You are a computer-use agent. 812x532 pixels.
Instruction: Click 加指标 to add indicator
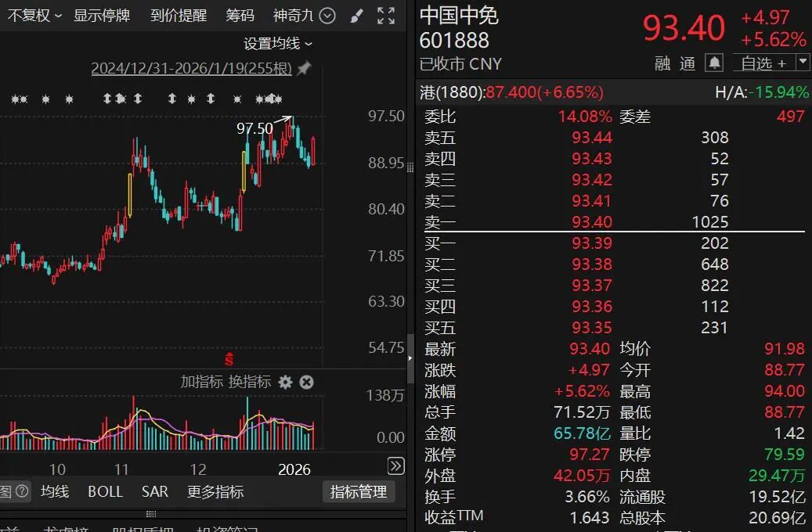(x=202, y=382)
